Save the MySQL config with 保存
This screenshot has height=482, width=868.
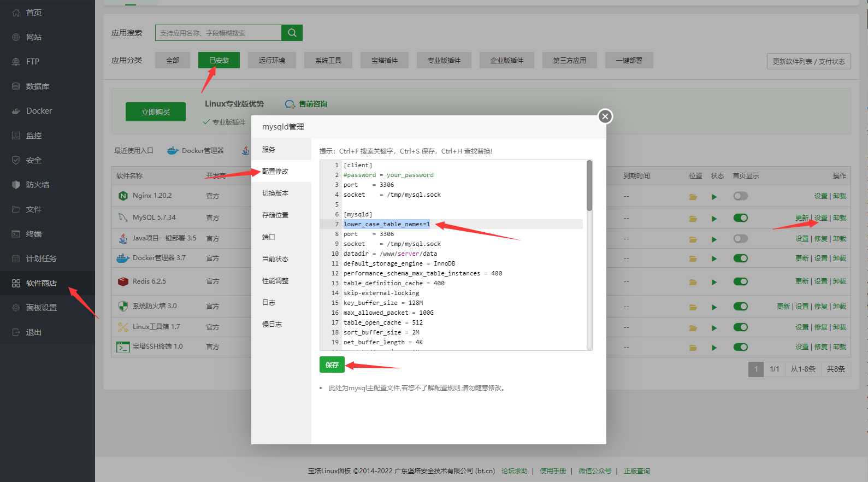pyautogui.click(x=332, y=365)
